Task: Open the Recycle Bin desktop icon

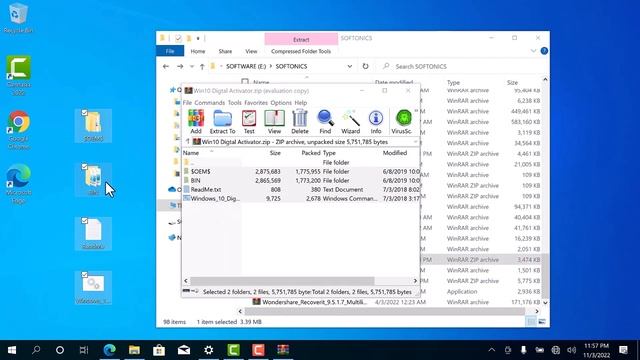Action: pos(18,18)
